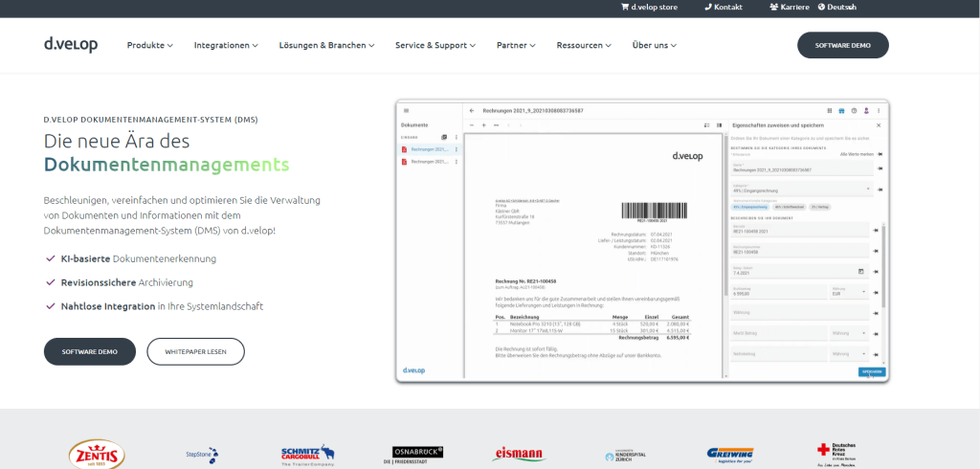Click fit-width icon in preview toolbar
The width and height of the screenshot is (980, 469).
point(497,125)
